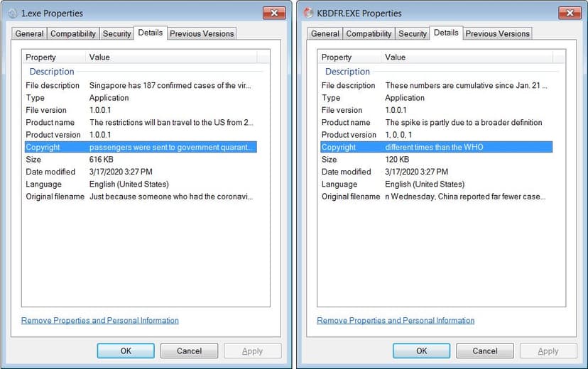The image size is (588, 369).
Task: Select Product version '1, 0, 0, 1' row
Action: [x=437, y=135]
